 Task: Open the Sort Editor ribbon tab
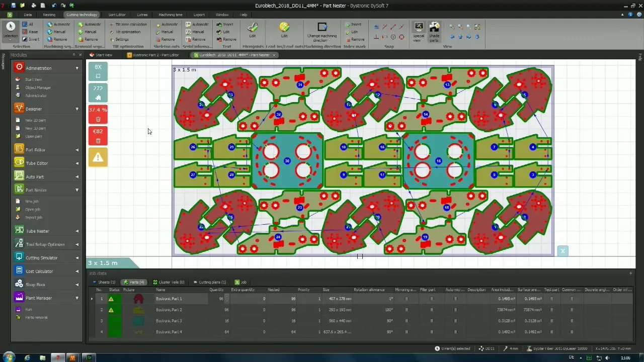(x=117, y=15)
